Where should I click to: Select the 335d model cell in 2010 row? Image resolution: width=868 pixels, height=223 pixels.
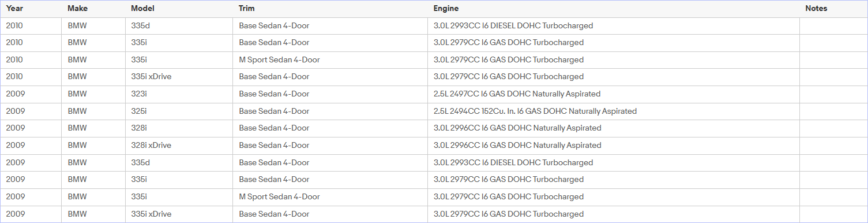click(x=179, y=25)
